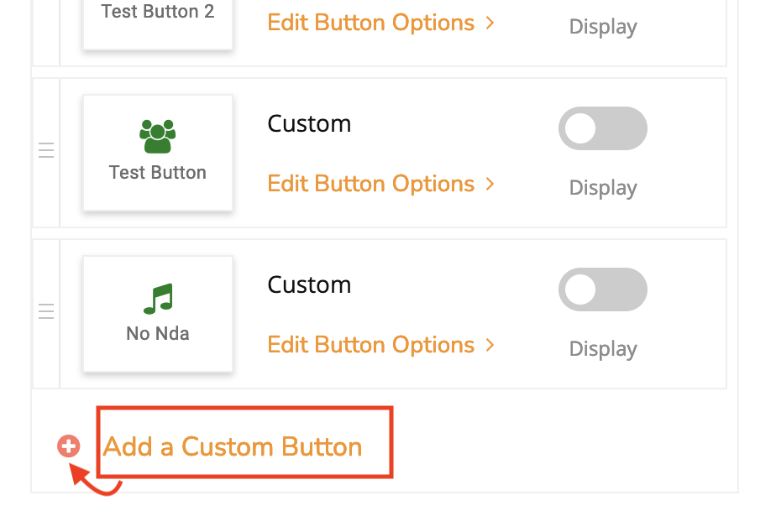The image size is (776, 532).
Task: Select the No Nda icon tile
Action: click(157, 313)
